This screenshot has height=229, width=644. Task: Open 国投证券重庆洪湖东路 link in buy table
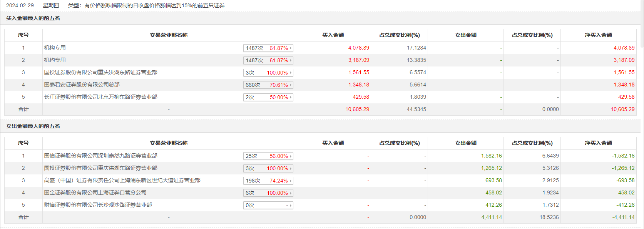click(x=100, y=72)
